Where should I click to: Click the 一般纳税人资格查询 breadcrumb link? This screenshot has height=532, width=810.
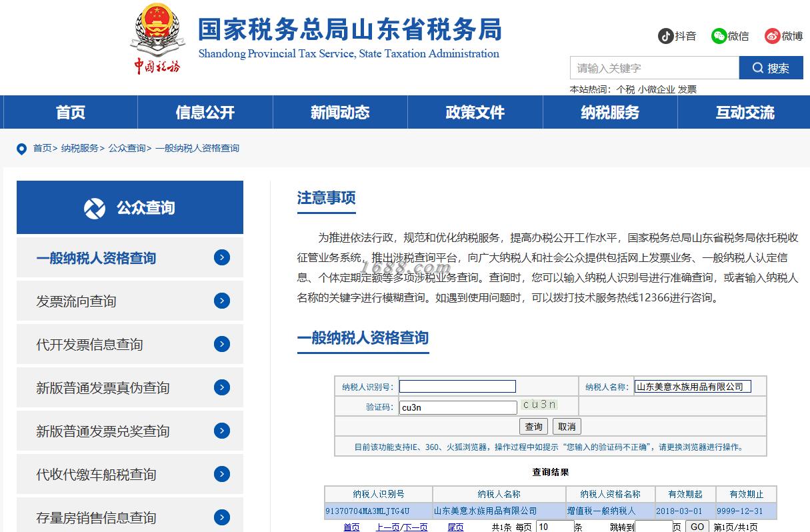197,148
